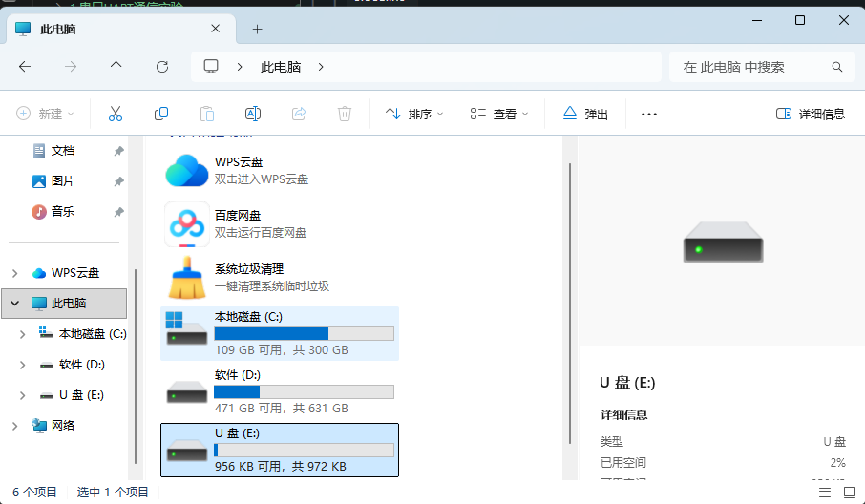Click the Rename icon in toolbar

point(253,114)
